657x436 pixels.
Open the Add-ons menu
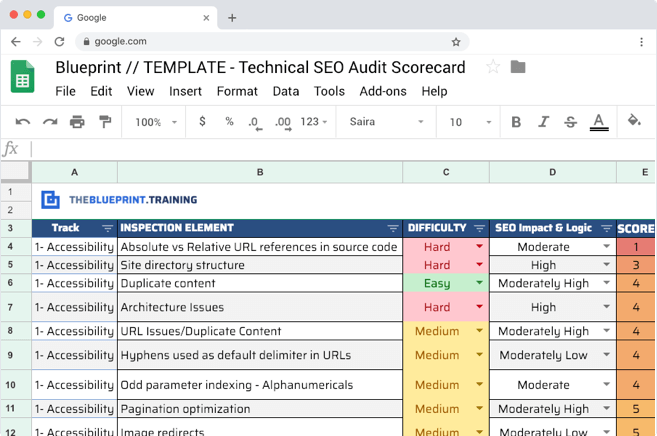coord(382,91)
